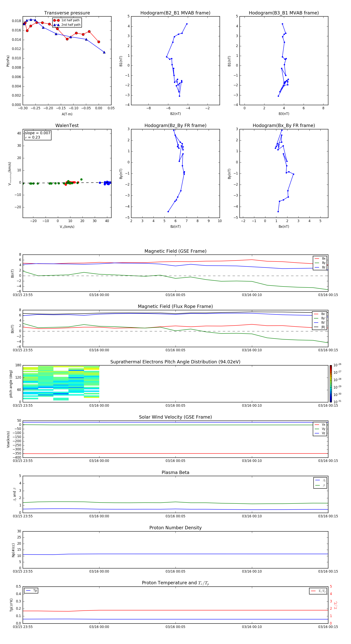Select the "Tp" legend entry

pos(31,591)
